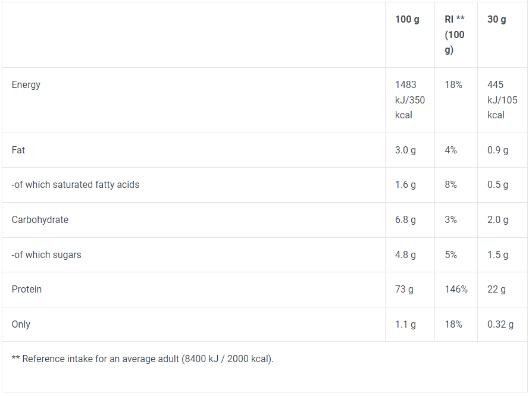Click the reference intake footnote text
The width and height of the screenshot is (532, 396).
click(142, 359)
